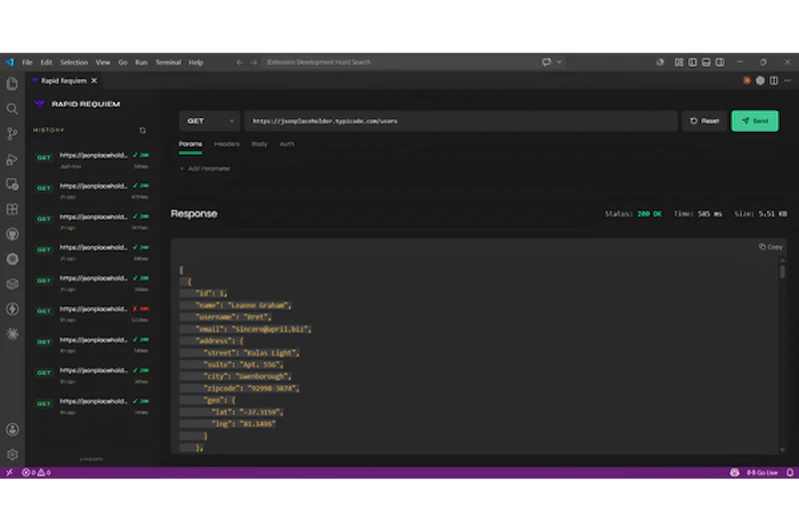
Task: Toggle the secondary side bar
Action: point(719,62)
